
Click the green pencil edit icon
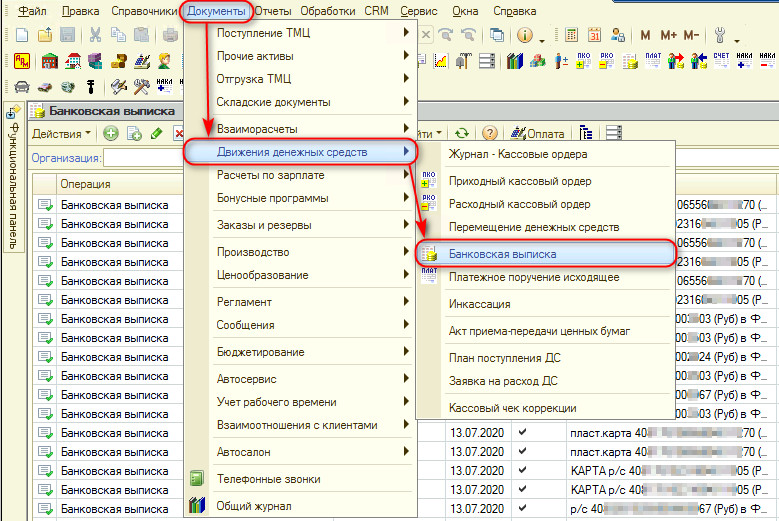156,134
